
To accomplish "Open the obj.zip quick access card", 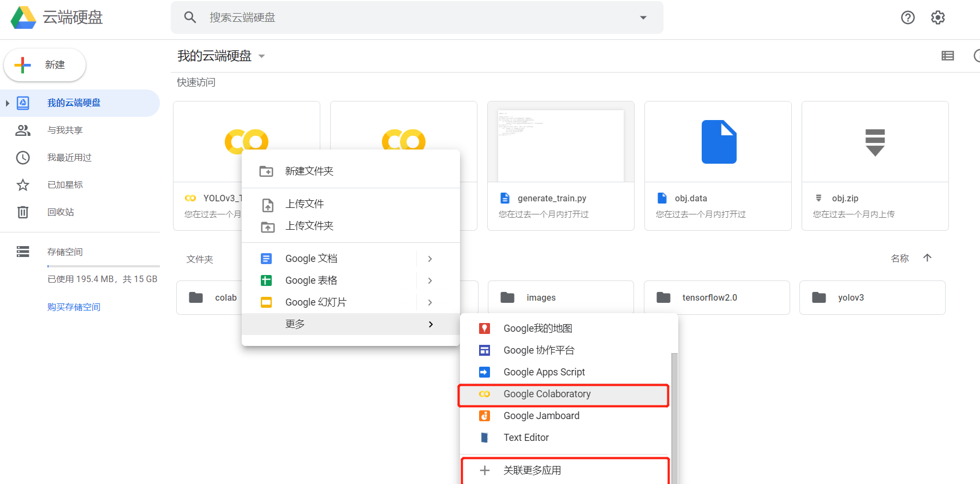I will tap(875, 166).
